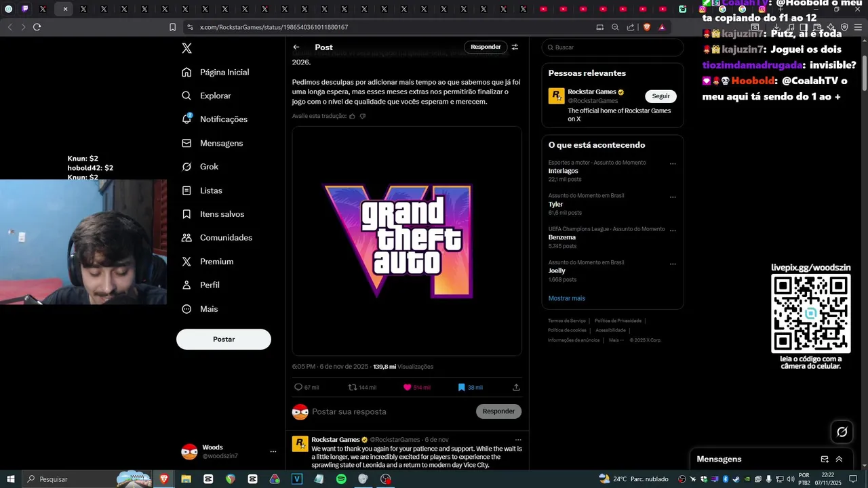The width and height of the screenshot is (868, 488).
Task: Reload the page in browser toolbar
Action: pyautogui.click(x=37, y=27)
